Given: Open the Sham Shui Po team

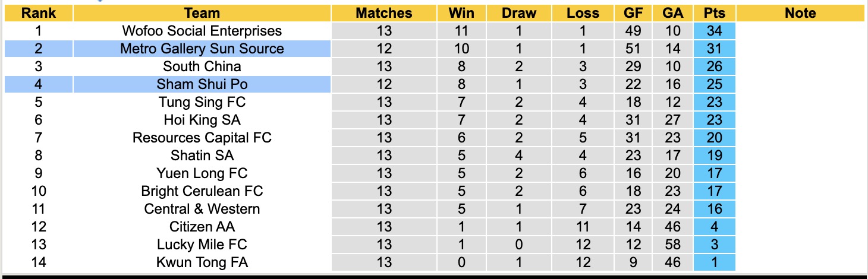Looking at the screenshot, I should (202, 84).
